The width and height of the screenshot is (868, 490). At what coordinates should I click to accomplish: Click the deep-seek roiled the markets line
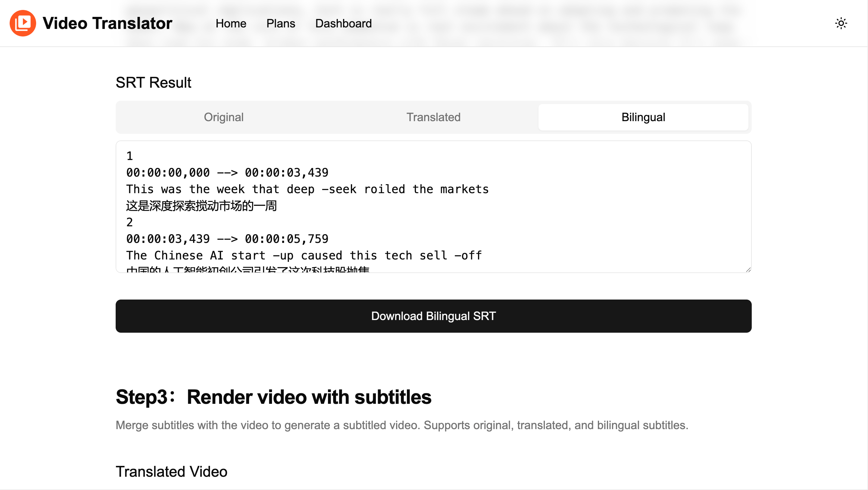point(307,189)
